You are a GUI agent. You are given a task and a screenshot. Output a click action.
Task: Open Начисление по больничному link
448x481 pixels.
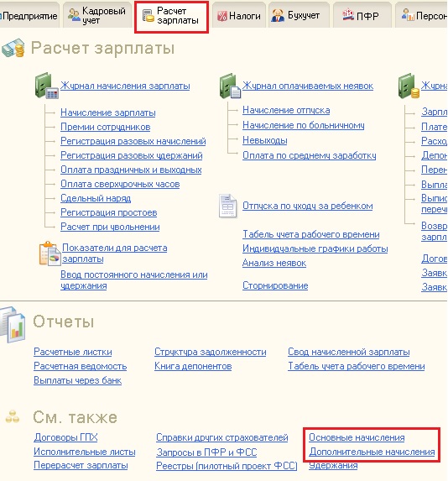click(x=303, y=125)
